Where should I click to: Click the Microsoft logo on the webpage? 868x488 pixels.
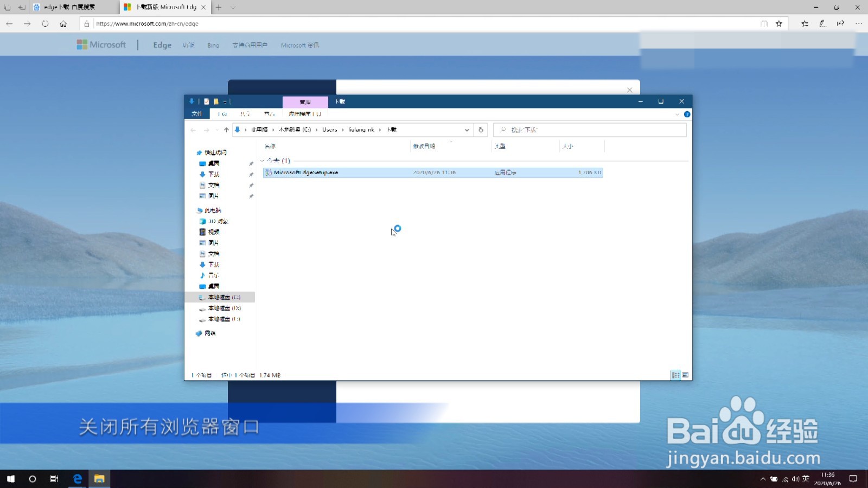point(101,44)
